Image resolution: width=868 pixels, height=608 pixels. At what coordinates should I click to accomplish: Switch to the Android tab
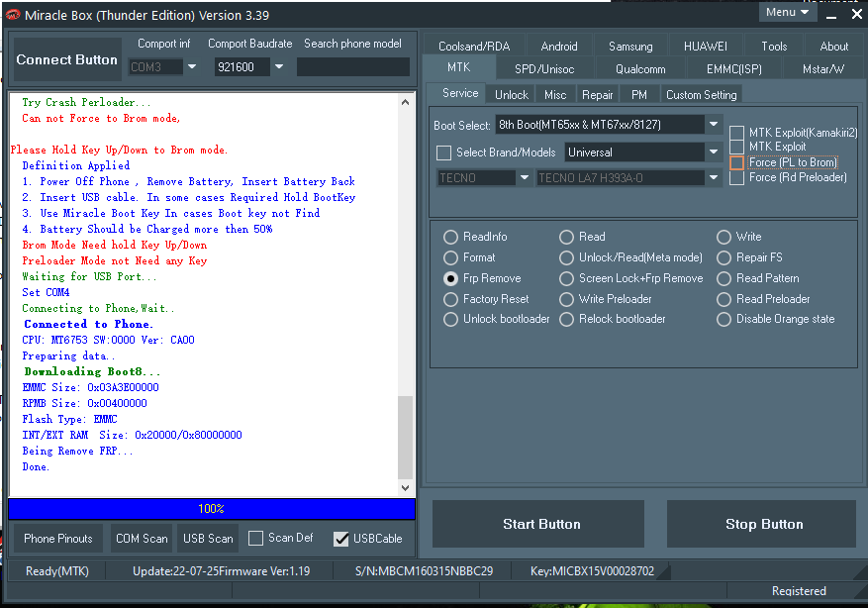(x=559, y=47)
